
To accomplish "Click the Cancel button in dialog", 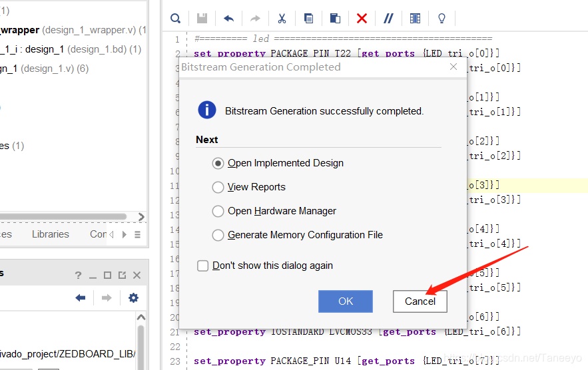I will click(x=420, y=301).
